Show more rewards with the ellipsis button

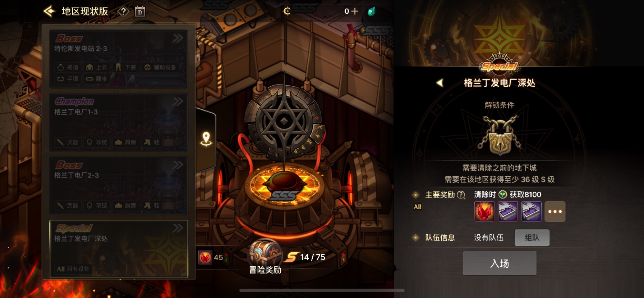pyautogui.click(x=555, y=211)
